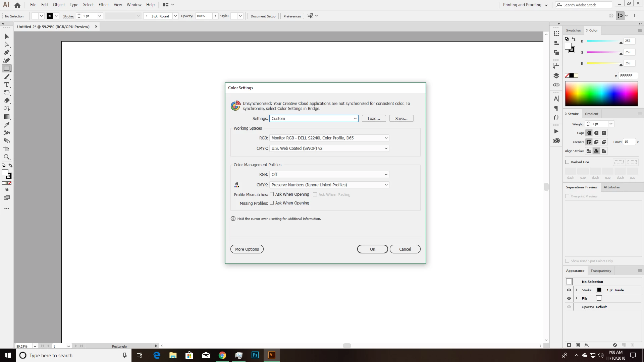Viewport: 644px width, 362px height.
Task: Enable Profile Mismatches Ask When Opening
Action: [272, 194]
